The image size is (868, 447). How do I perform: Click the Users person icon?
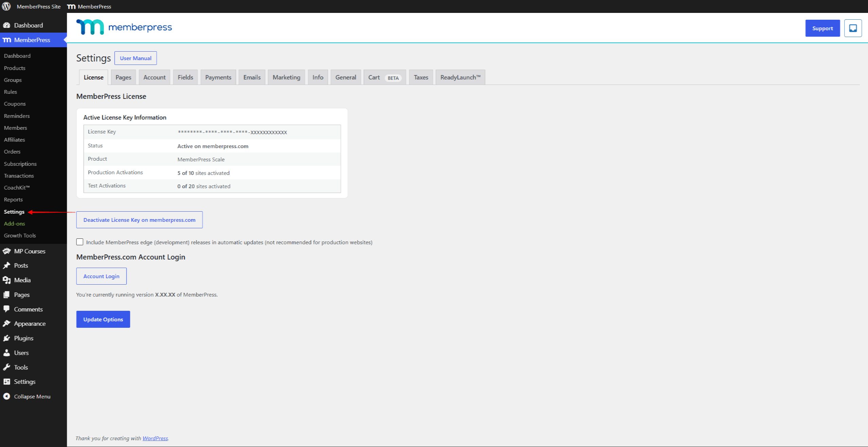[x=6, y=353]
